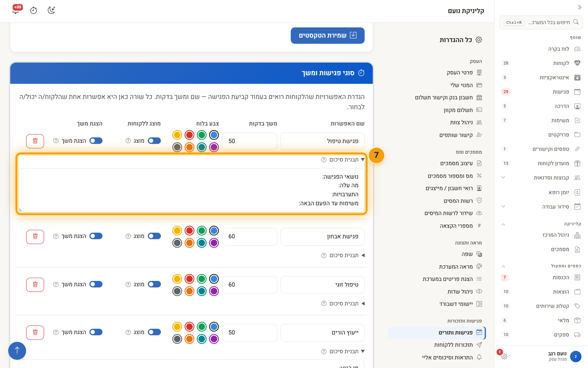This screenshot has width=588, height=368.
Task: Click the נועם רגב user avatar
Action: click(x=575, y=356)
